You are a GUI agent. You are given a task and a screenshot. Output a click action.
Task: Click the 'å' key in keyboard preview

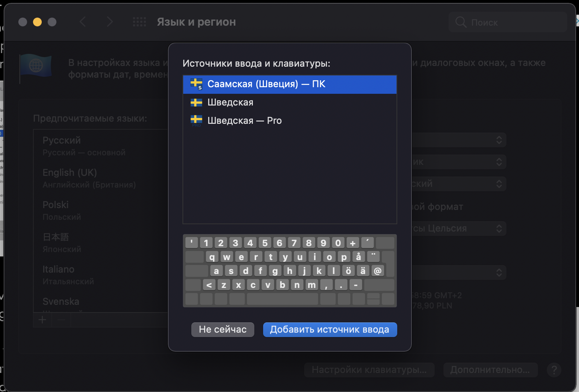pos(358,257)
